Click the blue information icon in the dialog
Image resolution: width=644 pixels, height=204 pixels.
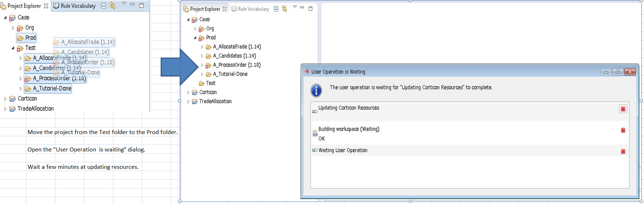[316, 90]
